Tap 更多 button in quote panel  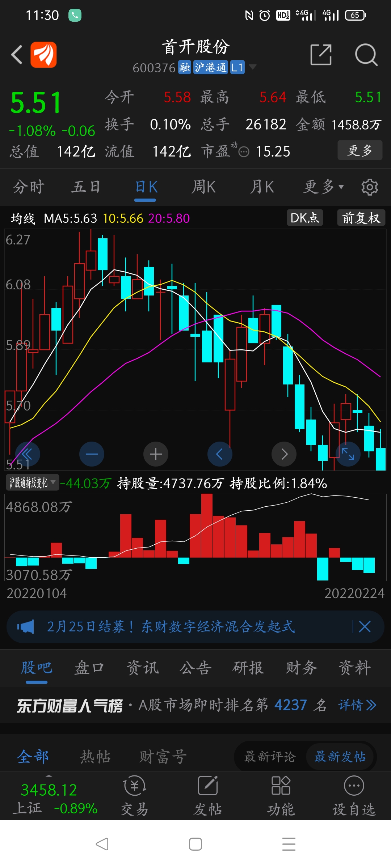coord(360,150)
